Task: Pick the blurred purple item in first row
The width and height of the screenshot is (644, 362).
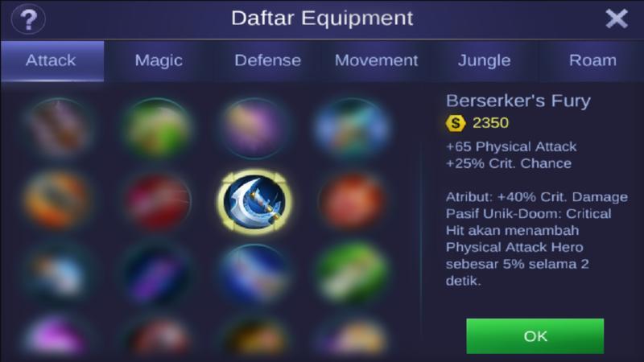Action: [254, 128]
